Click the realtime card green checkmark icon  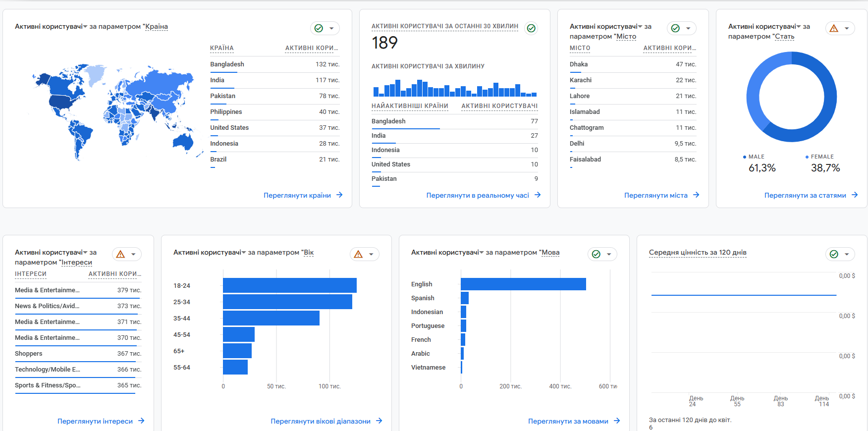click(x=531, y=28)
